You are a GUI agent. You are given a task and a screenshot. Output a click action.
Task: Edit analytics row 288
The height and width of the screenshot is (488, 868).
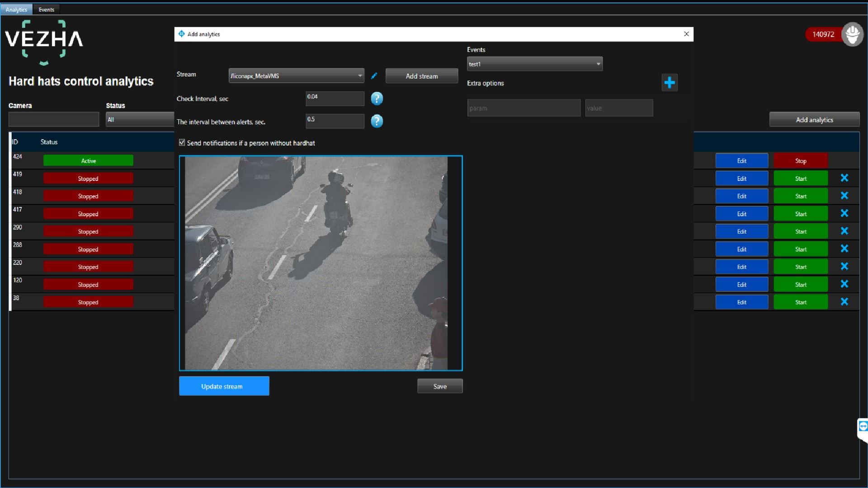pyautogui.click(x=742, y=249)
